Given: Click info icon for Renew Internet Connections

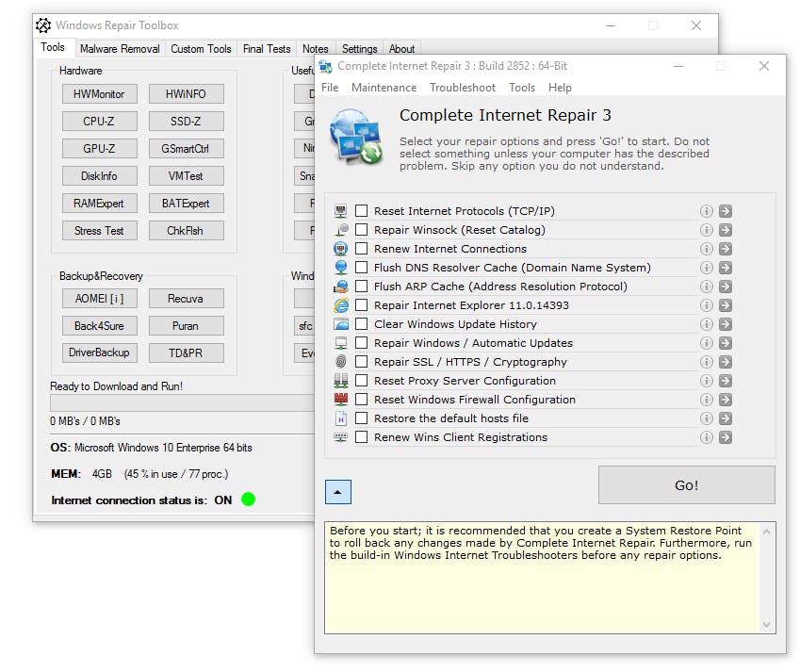Looking at the screenshot, I should point(706,249).
